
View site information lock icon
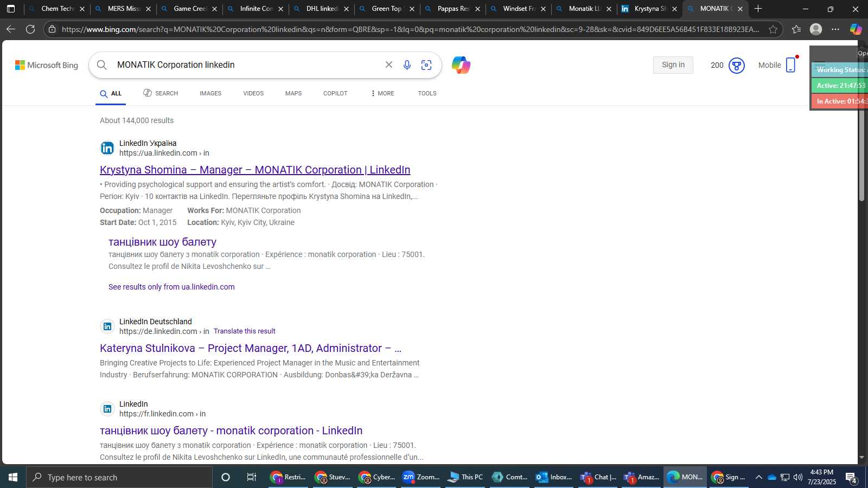52,29
